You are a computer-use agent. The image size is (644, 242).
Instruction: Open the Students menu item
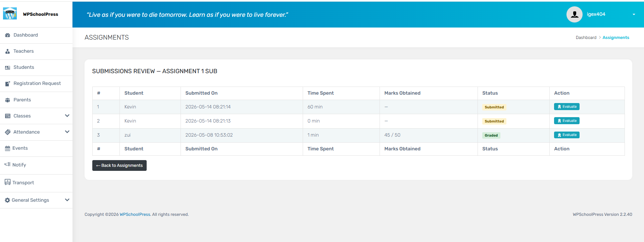pos(36,67)
